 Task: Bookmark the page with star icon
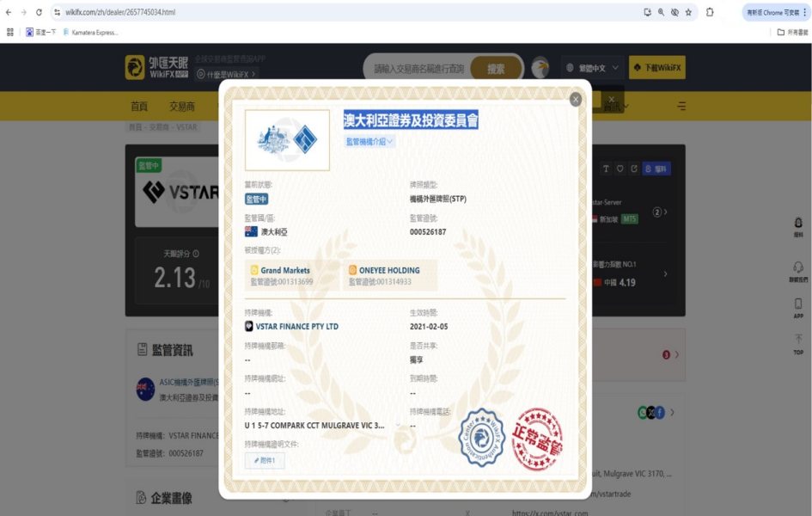(688, 12)
